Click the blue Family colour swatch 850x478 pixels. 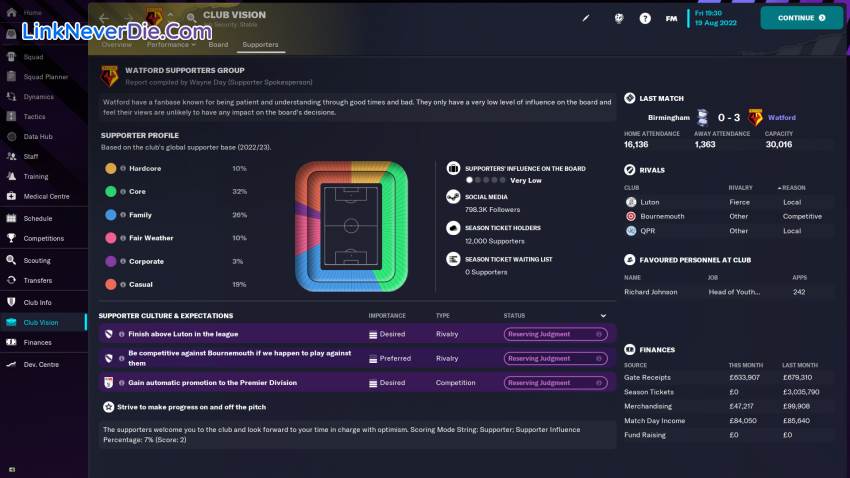[110, 215]
